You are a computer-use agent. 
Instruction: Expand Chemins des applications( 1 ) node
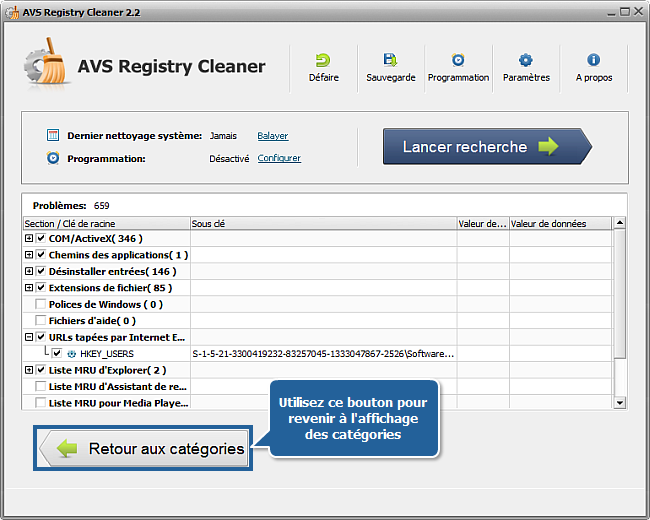click(29, 255)
